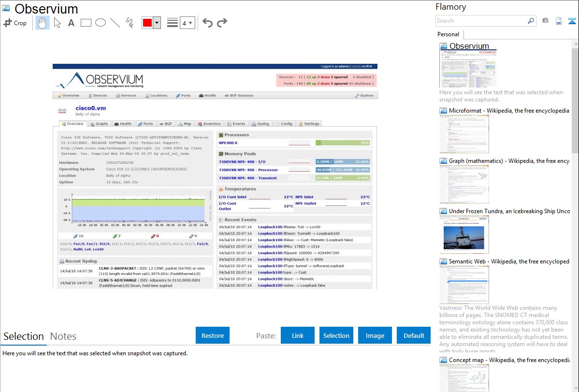Screen dimensions: 579x392
Task: Select the freehand scribble tool
Action: (129, 23)
